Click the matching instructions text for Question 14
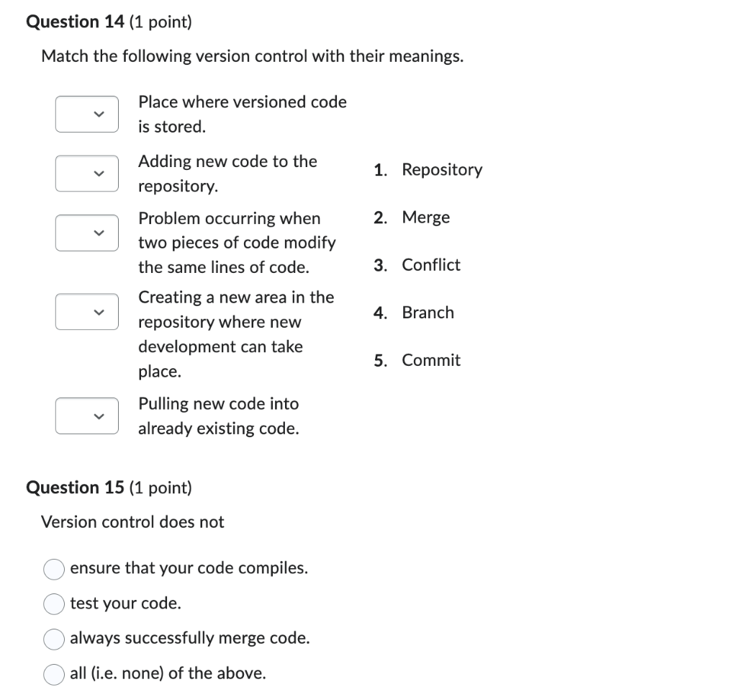Viewport: 737px width, 700px height. coord(252,55)
